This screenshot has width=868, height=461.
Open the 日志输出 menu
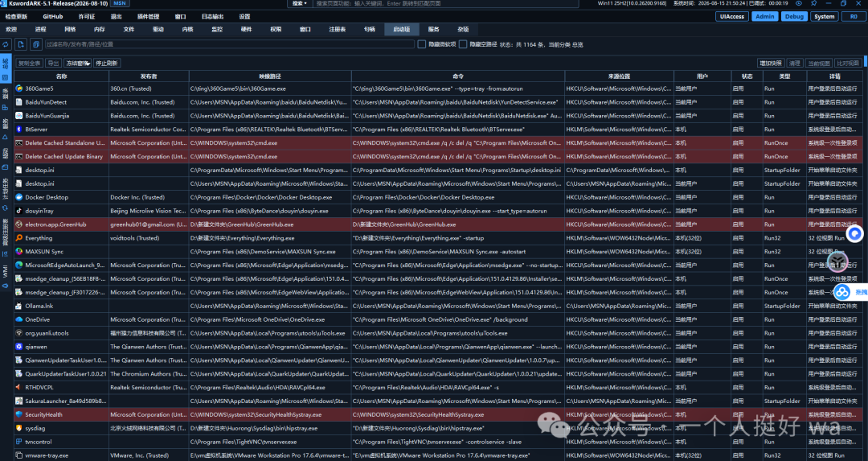click(212, 17)
